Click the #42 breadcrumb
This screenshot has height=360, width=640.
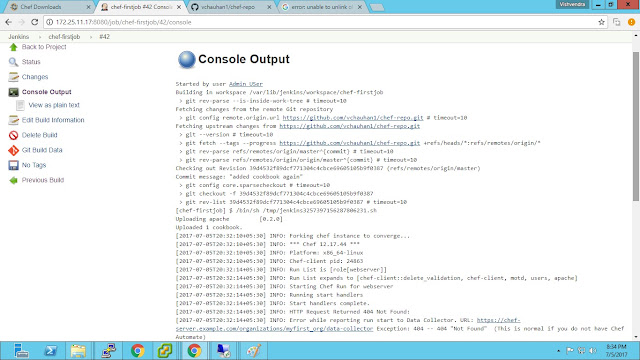(104, 37)
